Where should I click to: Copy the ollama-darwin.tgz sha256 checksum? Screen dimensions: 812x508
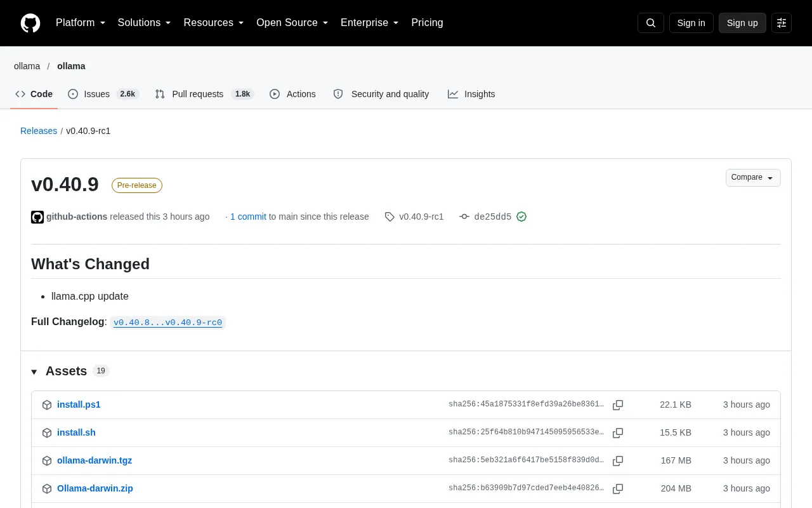(618, 460)
